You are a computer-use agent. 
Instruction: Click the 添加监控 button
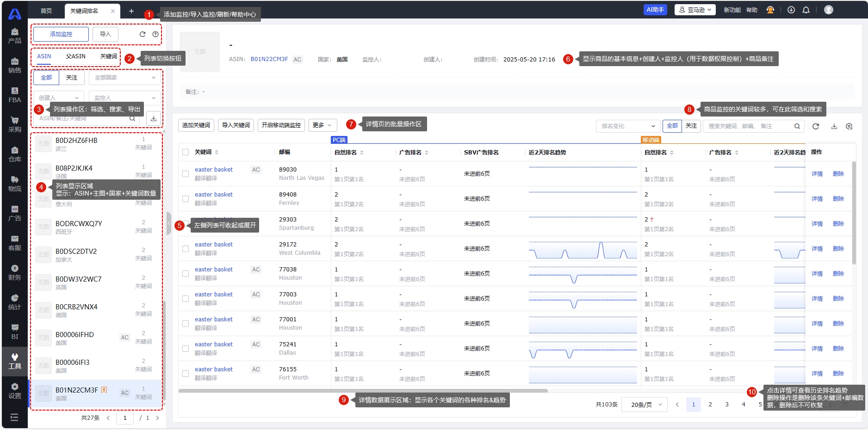click(61, 34)
